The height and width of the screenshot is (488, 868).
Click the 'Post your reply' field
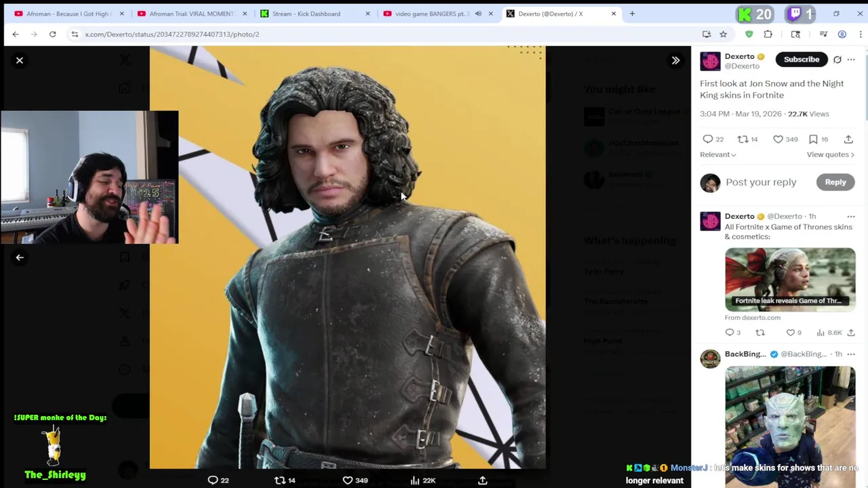[761, 182]
